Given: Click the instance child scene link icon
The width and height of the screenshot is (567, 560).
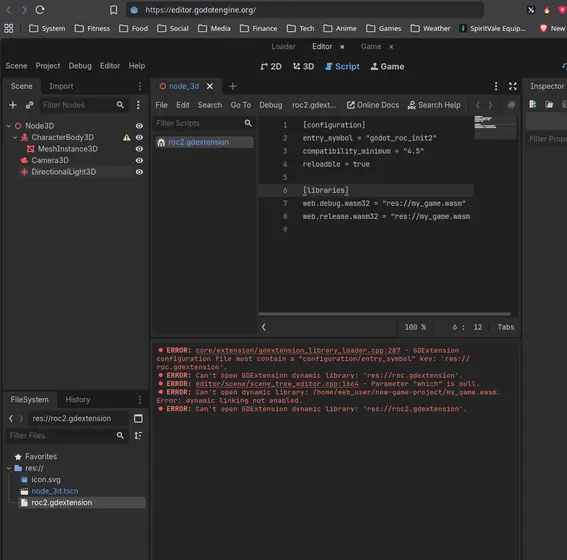Looking at the screenshot, I should coord(29,105).
